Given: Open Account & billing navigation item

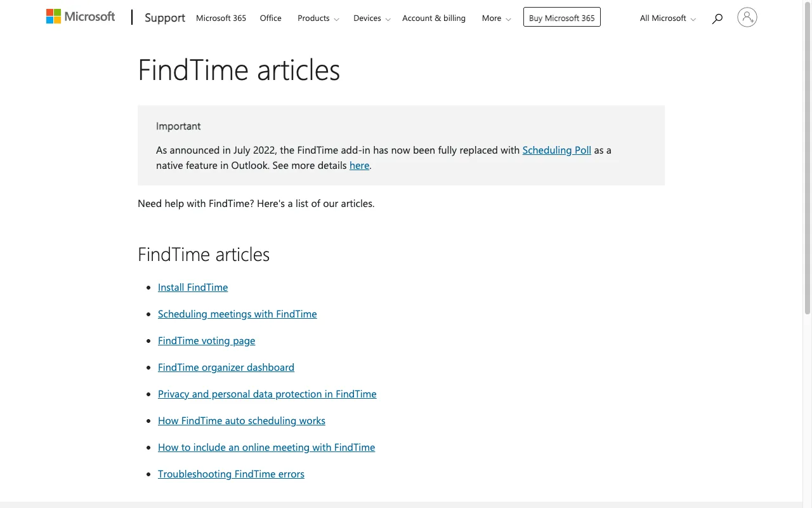Looking at the screenshot, I should coord(434,18).
